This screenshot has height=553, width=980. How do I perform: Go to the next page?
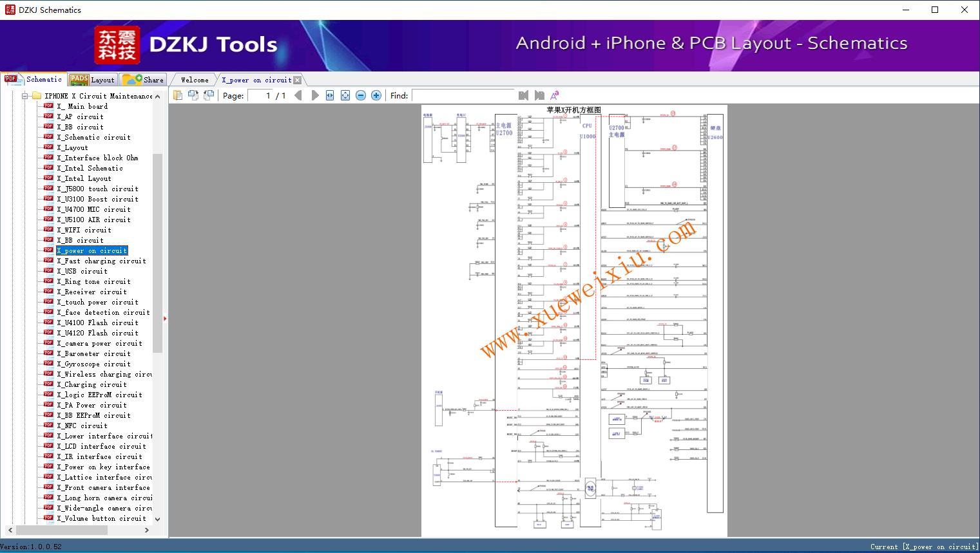(x=314, y=95)
